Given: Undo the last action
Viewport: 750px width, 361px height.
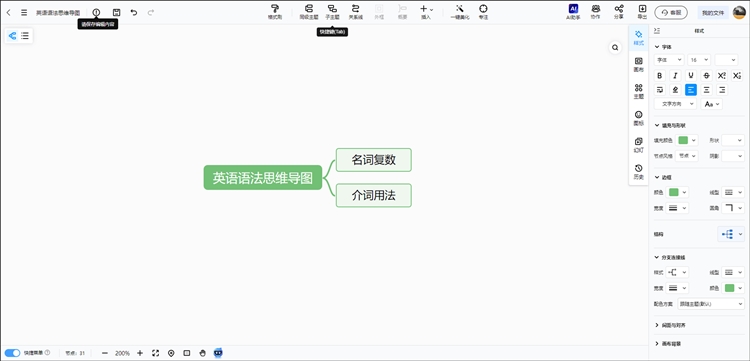Looking at the screenshot, I should click(134, 12).
